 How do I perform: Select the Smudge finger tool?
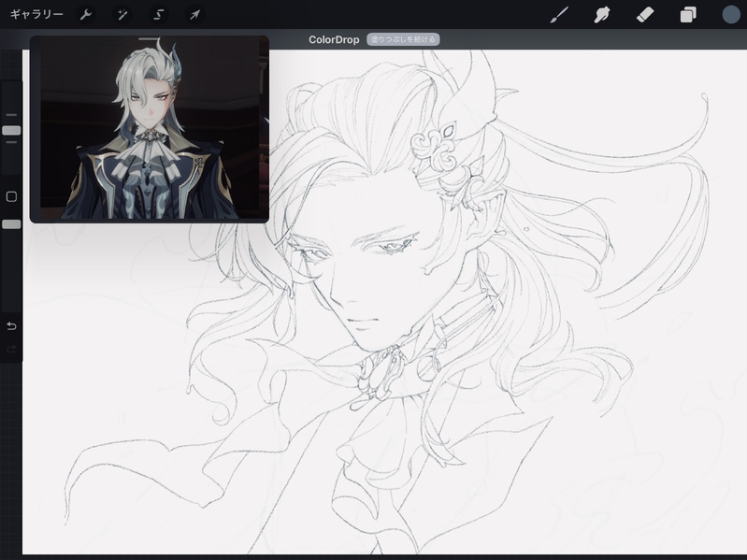[x=602, y=15]
